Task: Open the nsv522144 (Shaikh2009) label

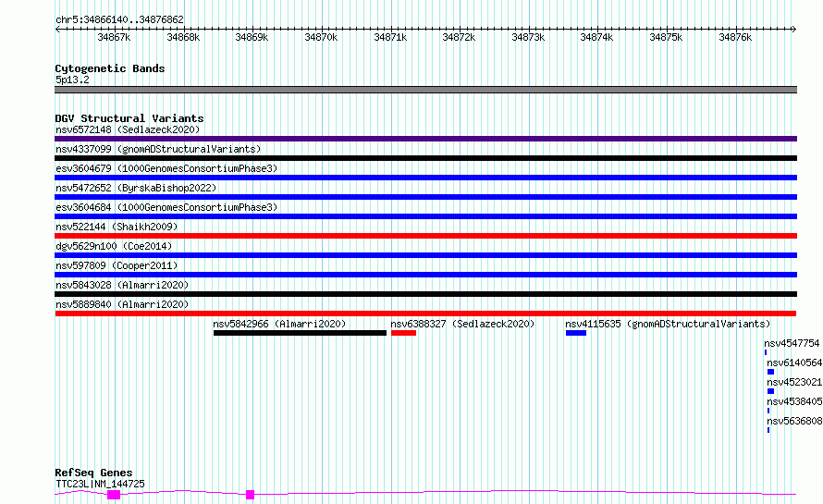Action: (117, 227)
